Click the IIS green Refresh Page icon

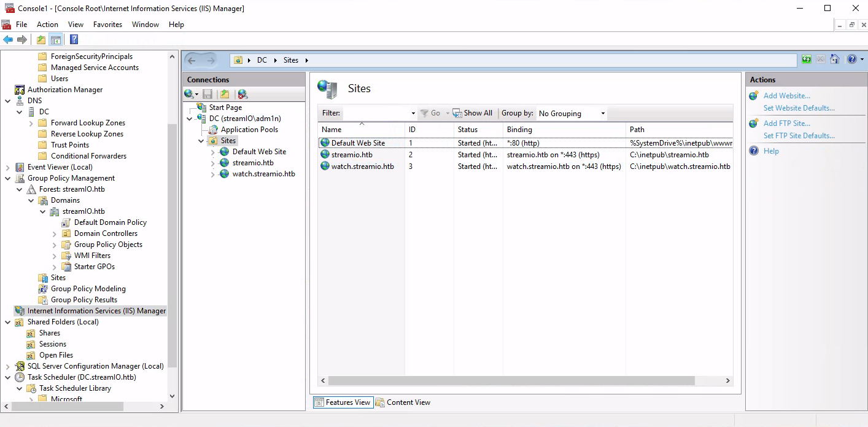[807, 60]
